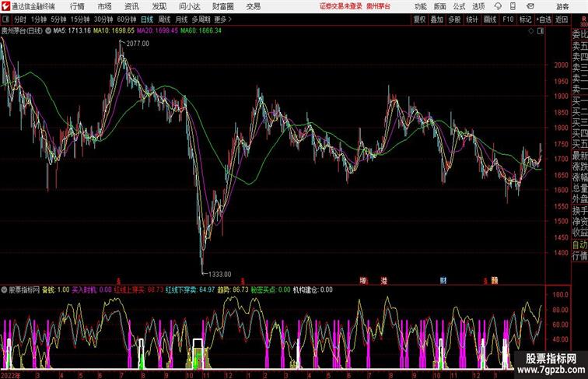Open the 选项 menu
The image size is (588, 379).
478,6
